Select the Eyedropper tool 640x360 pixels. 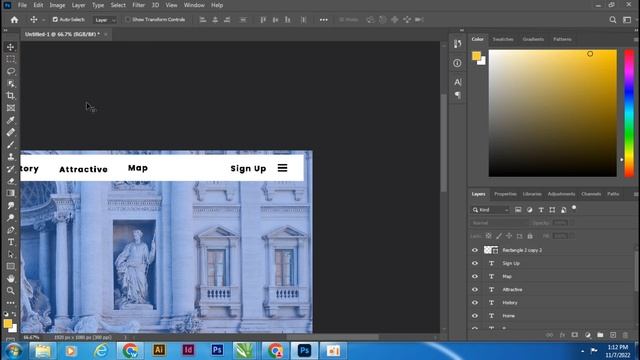tap(11, 120)
